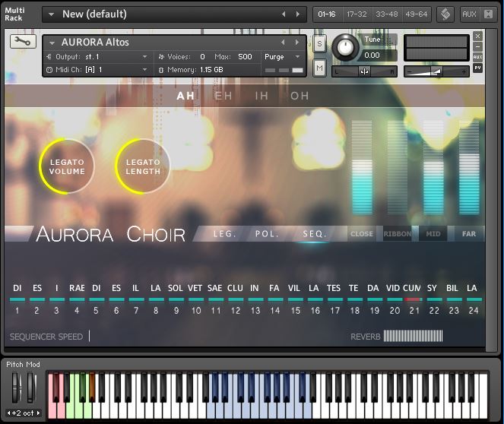Toggle the FAR microphone position

(x=469, y=234)
